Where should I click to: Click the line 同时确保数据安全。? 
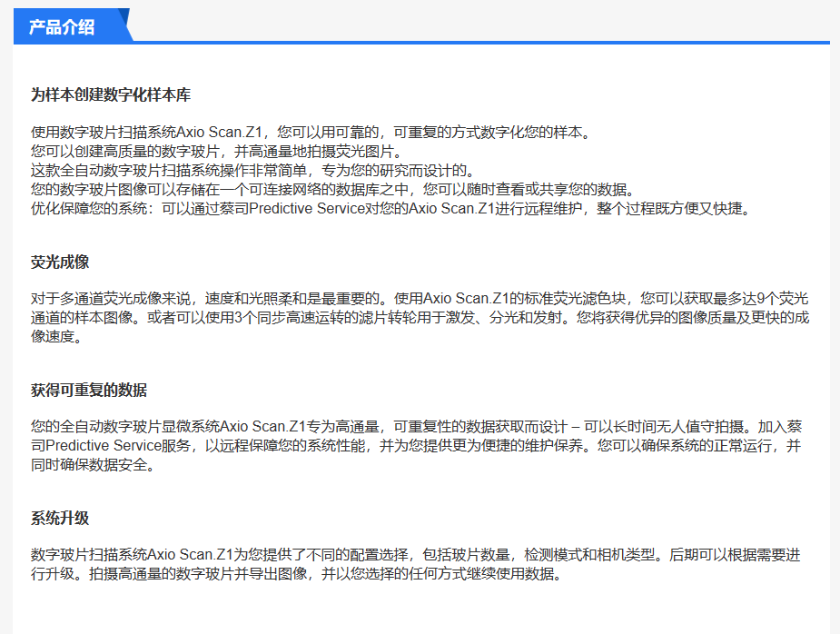(94, 466)
